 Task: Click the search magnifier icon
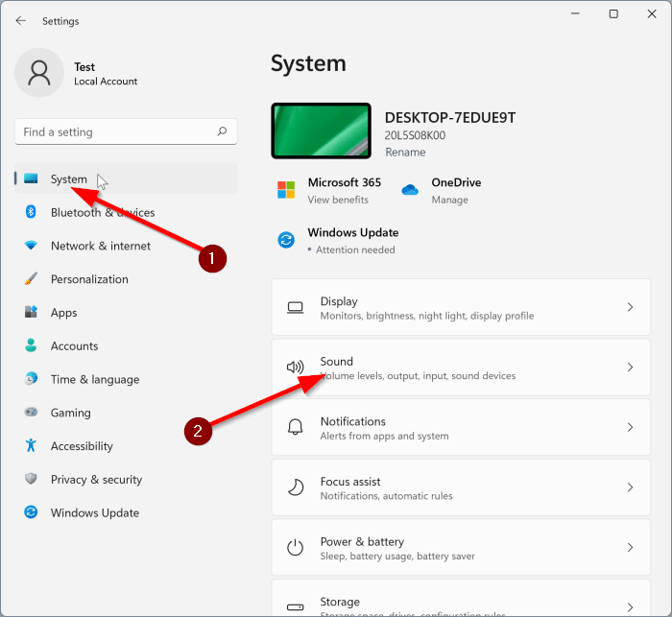click(222, 131)
